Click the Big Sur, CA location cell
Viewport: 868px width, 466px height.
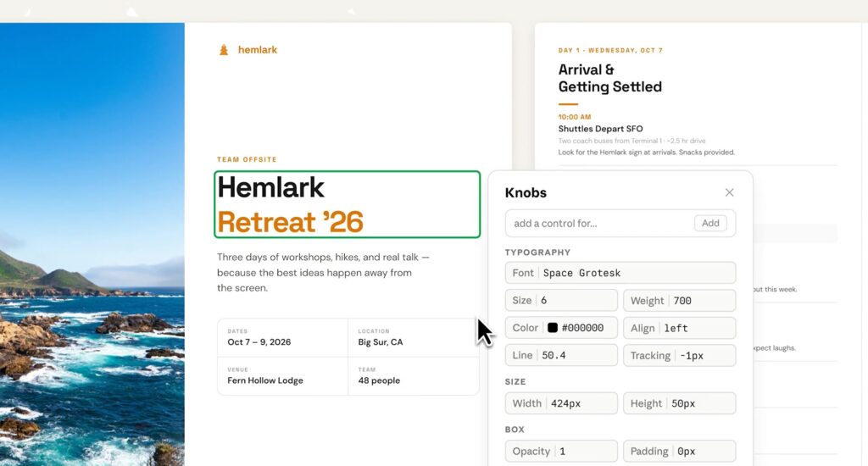[413, 337]
